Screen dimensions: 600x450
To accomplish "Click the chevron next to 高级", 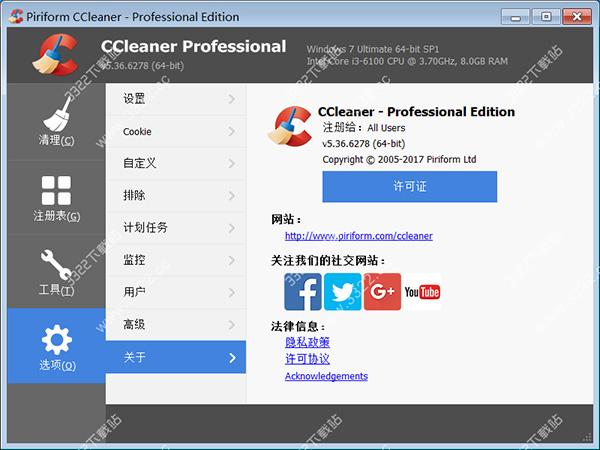I will coord(232,325).
